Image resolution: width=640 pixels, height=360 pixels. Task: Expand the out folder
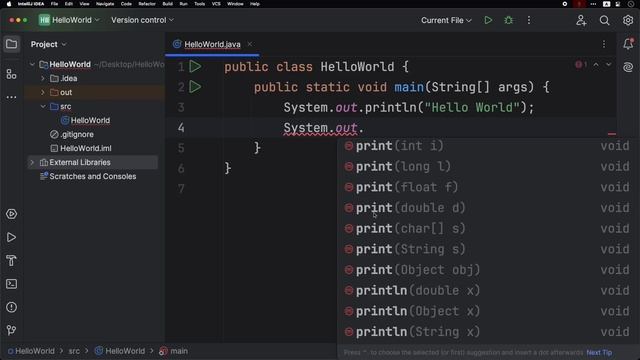coord(43,92)
